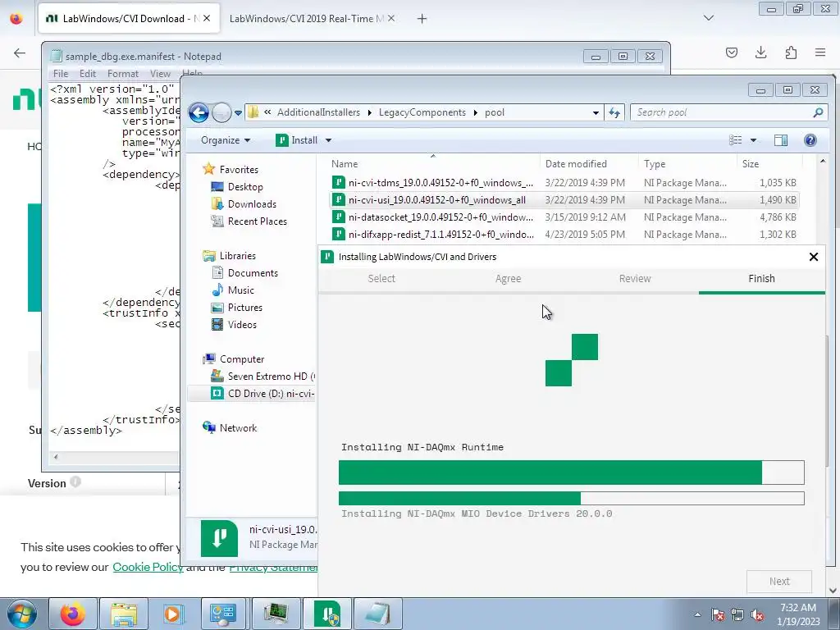840x630 pixels.
Task: Click the Search pool input field
Action: click(x=720, y=112)
